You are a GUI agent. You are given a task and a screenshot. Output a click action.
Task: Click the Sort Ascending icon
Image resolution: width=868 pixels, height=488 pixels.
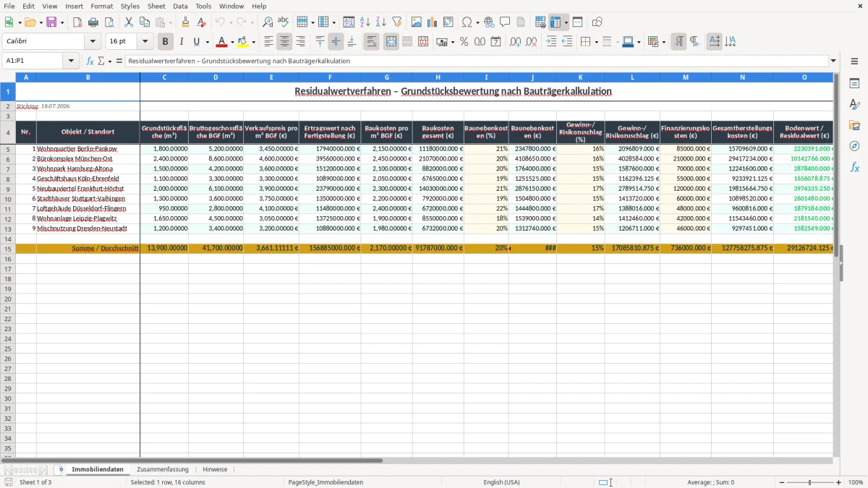coord(365,22)
